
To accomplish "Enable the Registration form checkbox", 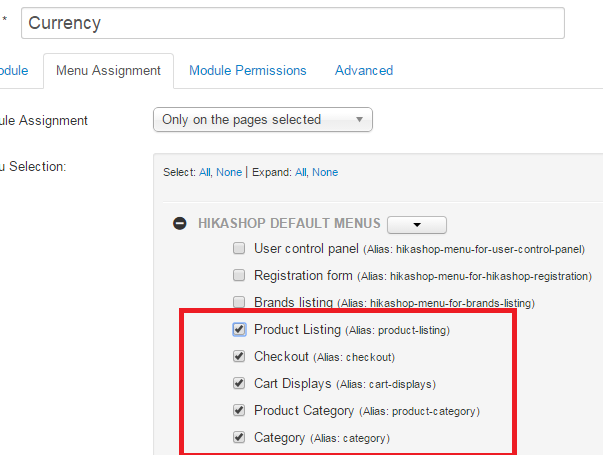I will (x=239, y=275).
